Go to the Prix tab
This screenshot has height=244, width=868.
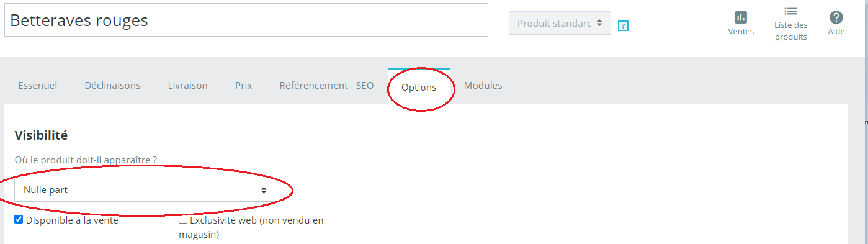click(244, 86)
